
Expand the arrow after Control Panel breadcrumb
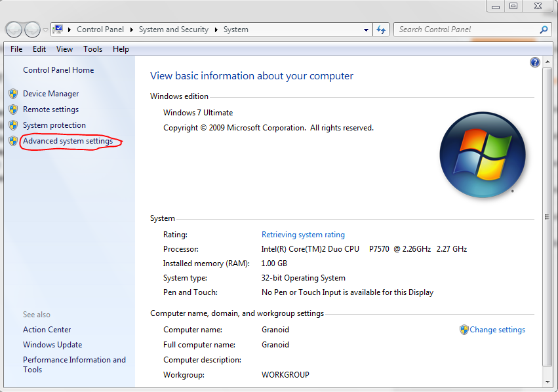[132, 29]
